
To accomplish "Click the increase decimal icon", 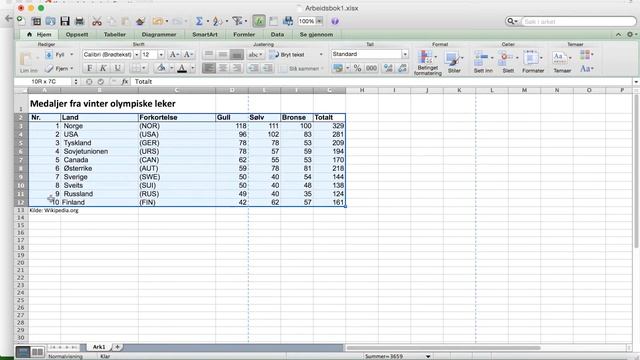I will point(388,68).
